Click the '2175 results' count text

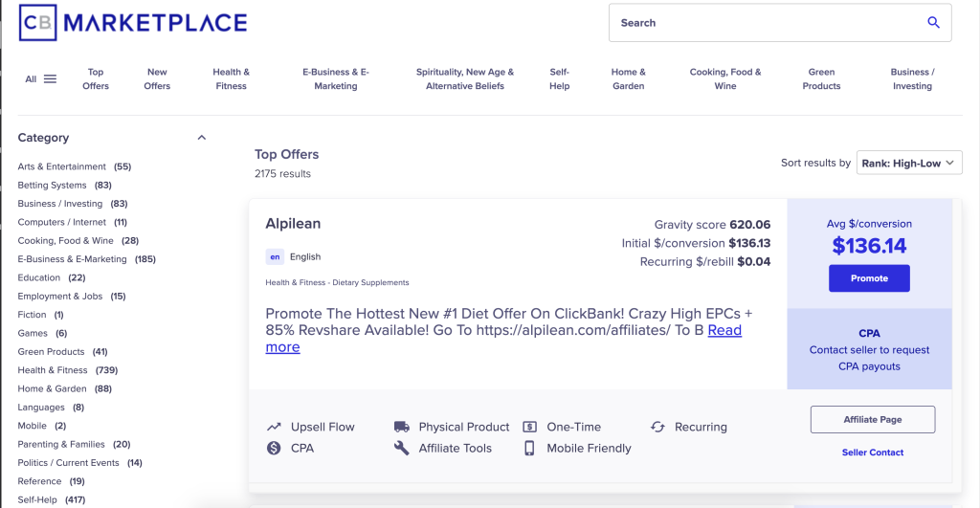tap(282, 174)
